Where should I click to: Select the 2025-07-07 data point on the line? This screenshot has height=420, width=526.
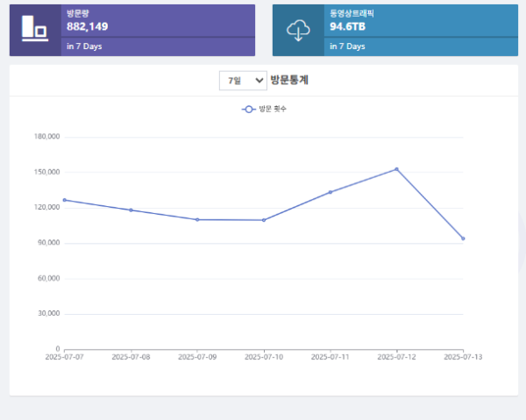click(64, 200)
